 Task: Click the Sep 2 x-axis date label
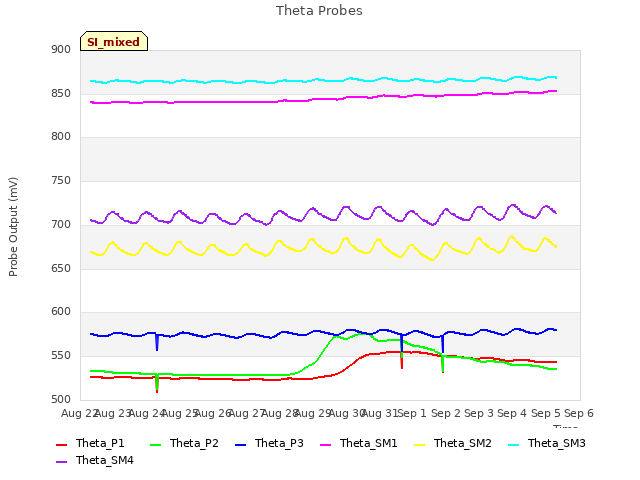pyautogui.click(x=446, y=413)
